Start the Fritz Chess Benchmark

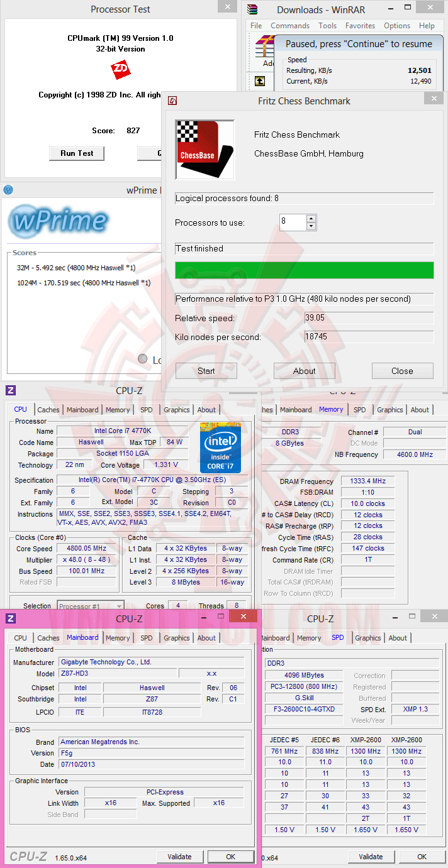click(x=206, y=371)
